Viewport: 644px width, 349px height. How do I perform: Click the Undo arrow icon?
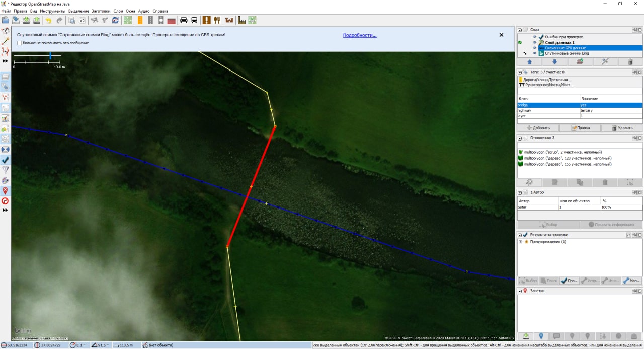48,20
